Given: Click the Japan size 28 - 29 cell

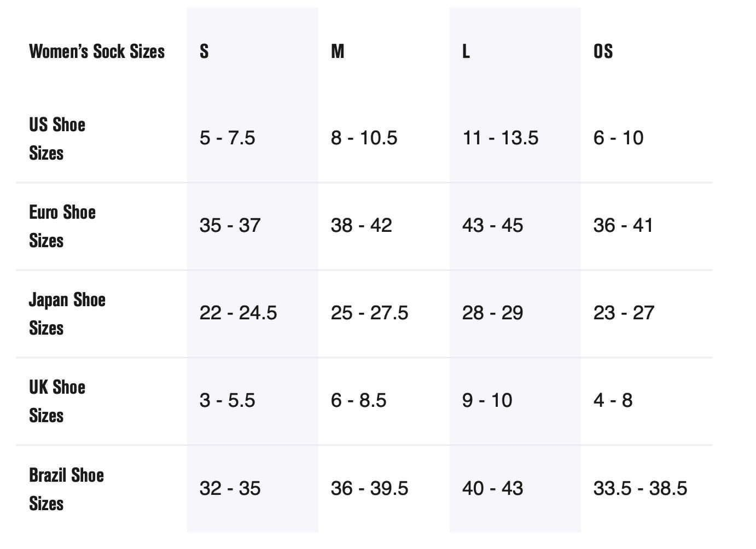Looking at the screenshot, I should [492, 313].
